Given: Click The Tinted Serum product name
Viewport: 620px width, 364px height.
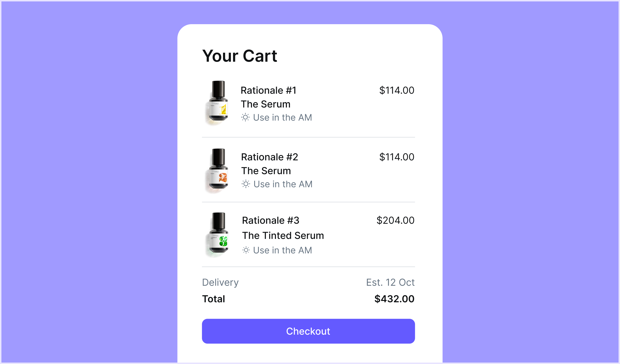Looking at the screenshot, I should [x=283, y=236].
